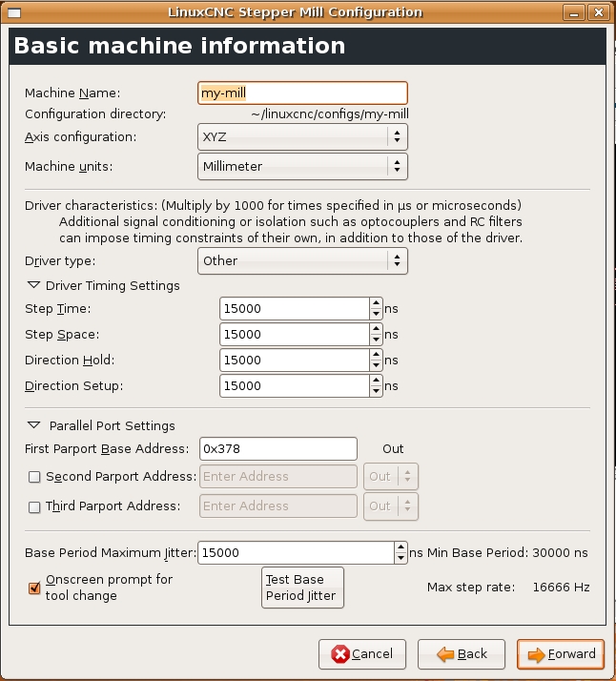The image size is (616, 681).
Task: Decrease Direction Setup with down arrow
Action: (376, 391)
